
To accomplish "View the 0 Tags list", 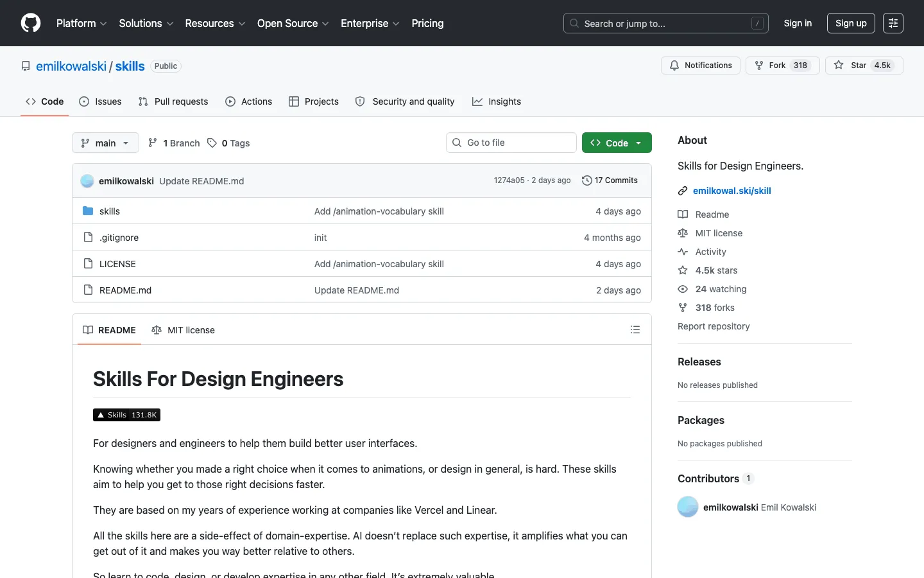I will [x=228, y=143].
